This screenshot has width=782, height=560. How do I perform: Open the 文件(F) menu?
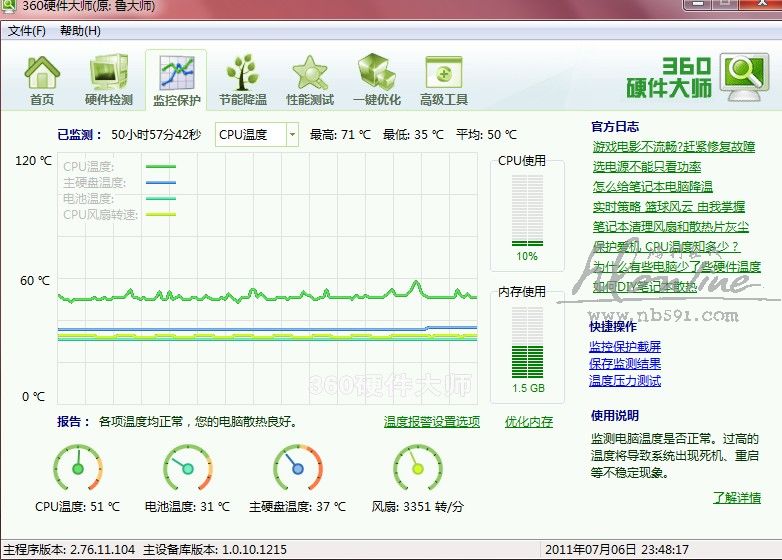27,31
